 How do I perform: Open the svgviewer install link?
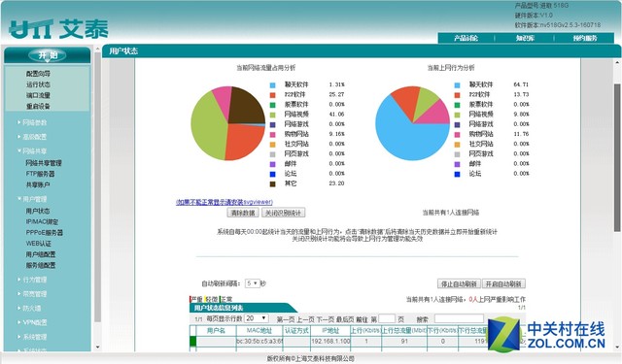click(x=225, y=203)
